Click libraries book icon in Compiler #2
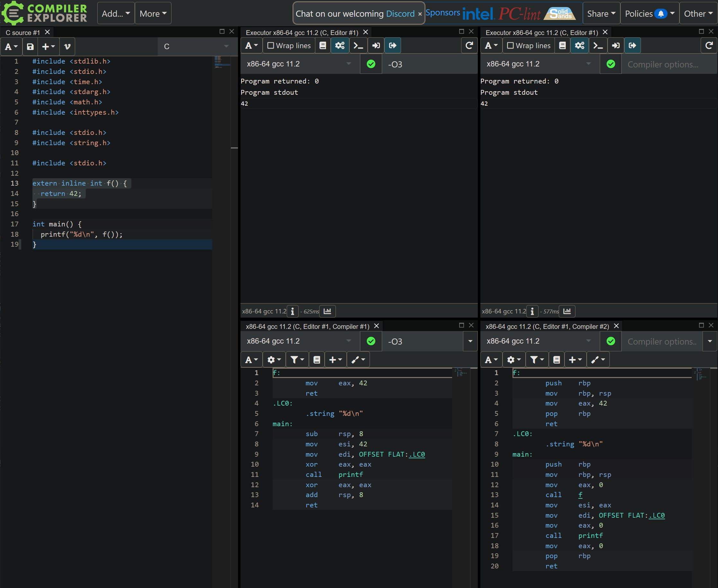Viewport: 718px width, 588px height. [556, 360]
